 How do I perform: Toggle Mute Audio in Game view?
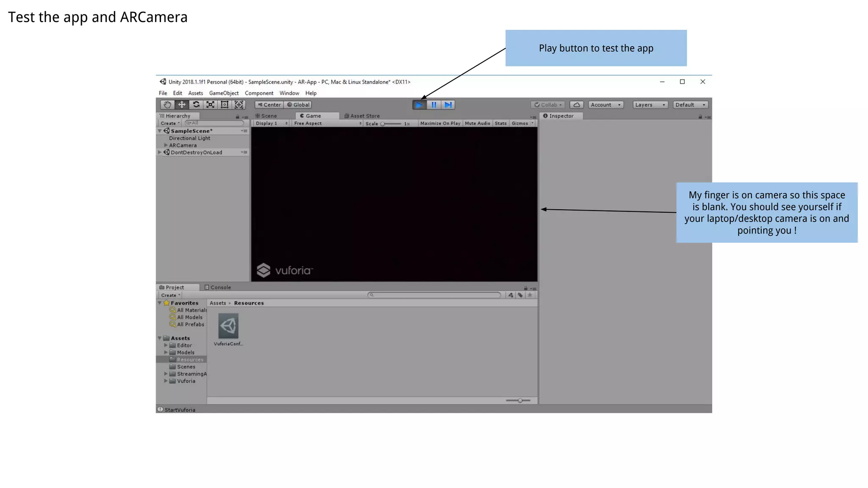pyautogui.click(x=477, y=123)
